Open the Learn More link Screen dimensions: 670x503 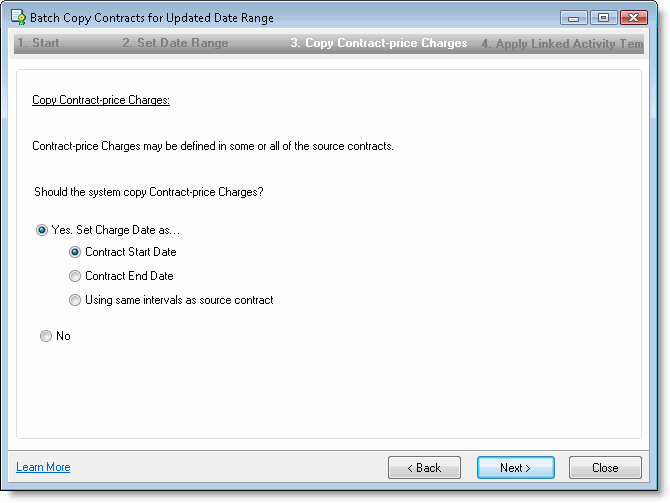[x=43, y=467]
